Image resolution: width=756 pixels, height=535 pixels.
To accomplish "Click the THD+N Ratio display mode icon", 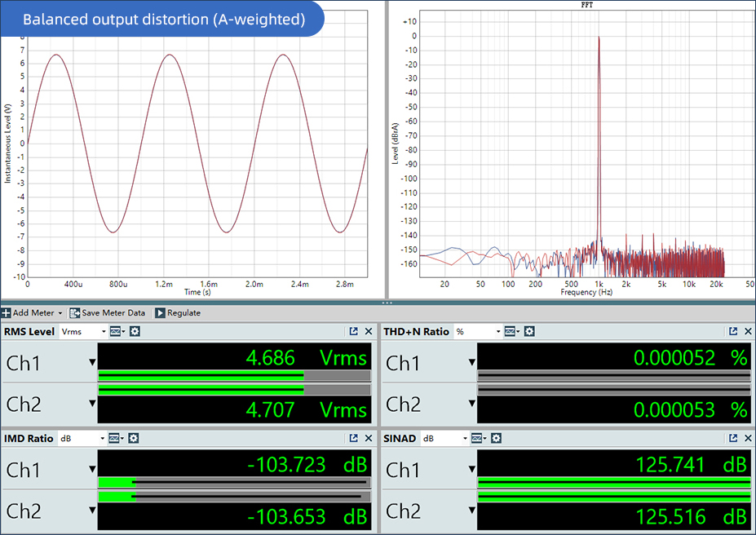I will pyautogui.click(x=511, y=332).
